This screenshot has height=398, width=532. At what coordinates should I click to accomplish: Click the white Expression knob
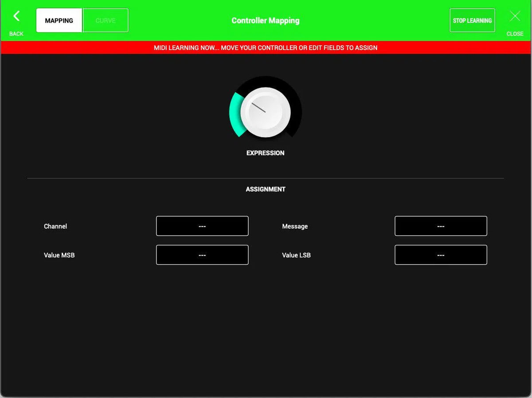[x=265, y=112]
